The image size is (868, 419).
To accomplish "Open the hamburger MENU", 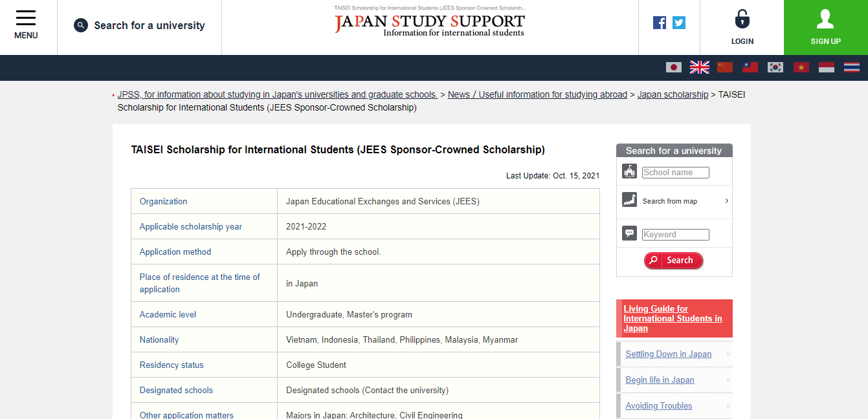I will coord(26,26).
